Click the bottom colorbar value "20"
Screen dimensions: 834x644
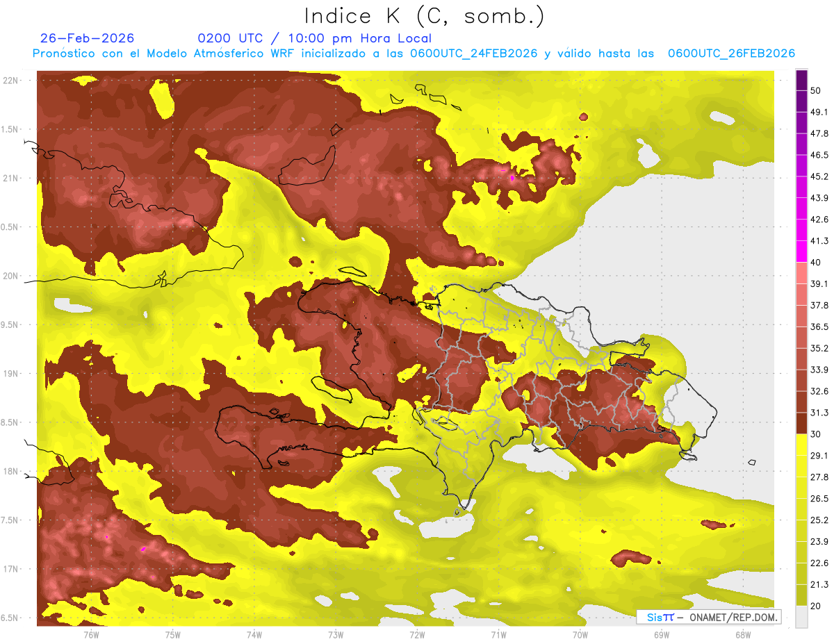(x=816, y=606)
